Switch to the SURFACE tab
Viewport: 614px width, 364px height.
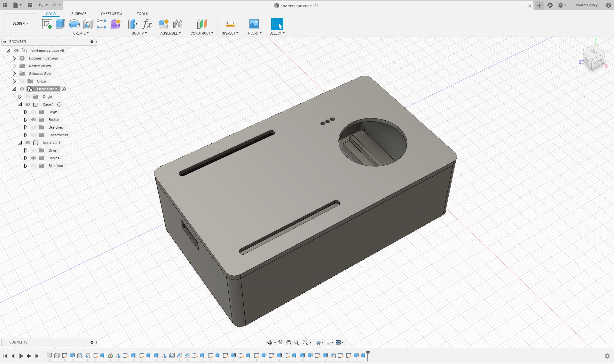click(79, 14)
